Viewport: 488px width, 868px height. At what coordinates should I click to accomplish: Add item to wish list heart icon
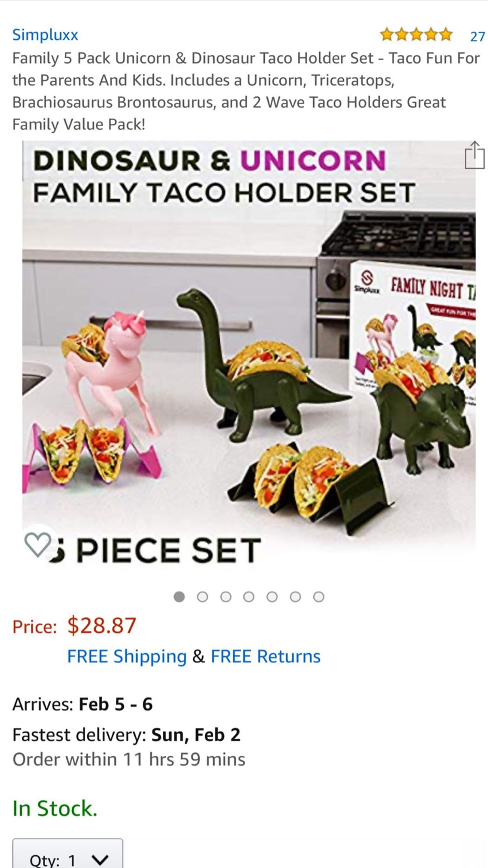coord(38,544)
